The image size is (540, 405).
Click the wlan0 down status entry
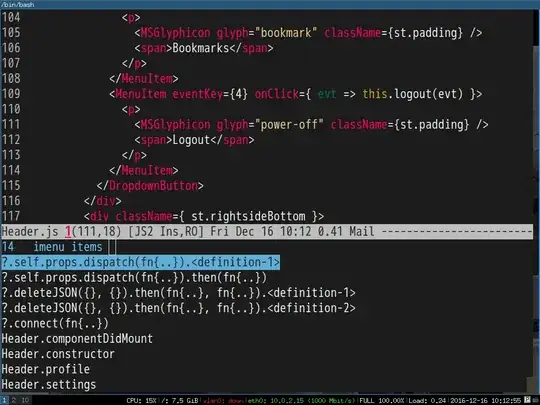click(x=224, y=401)
